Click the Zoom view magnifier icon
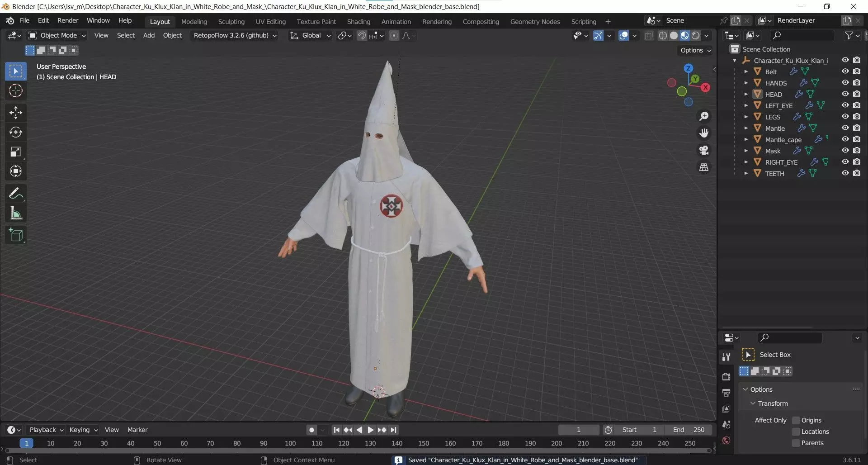The image size is (868, 465). tap(704, 116)
